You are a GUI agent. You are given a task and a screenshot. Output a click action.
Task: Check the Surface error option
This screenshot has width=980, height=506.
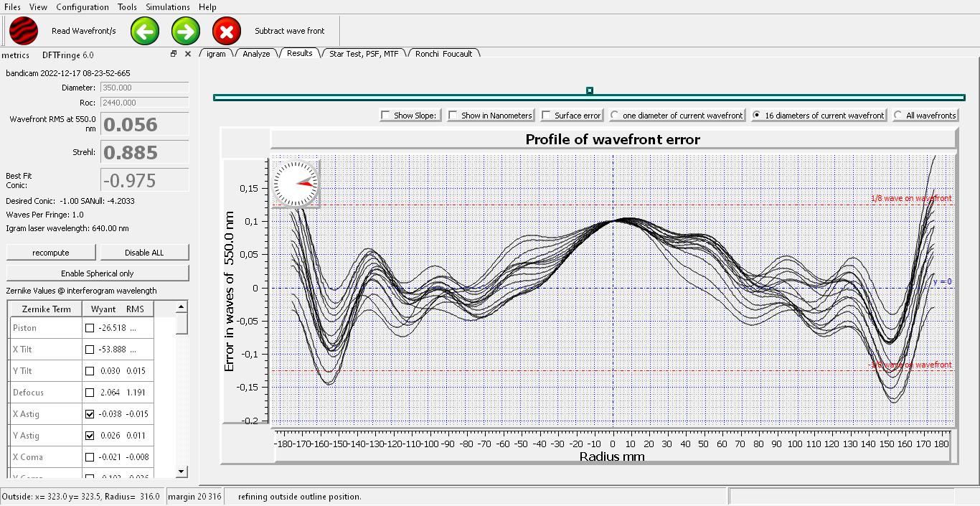pyautogui.click(x=547, y=116)
